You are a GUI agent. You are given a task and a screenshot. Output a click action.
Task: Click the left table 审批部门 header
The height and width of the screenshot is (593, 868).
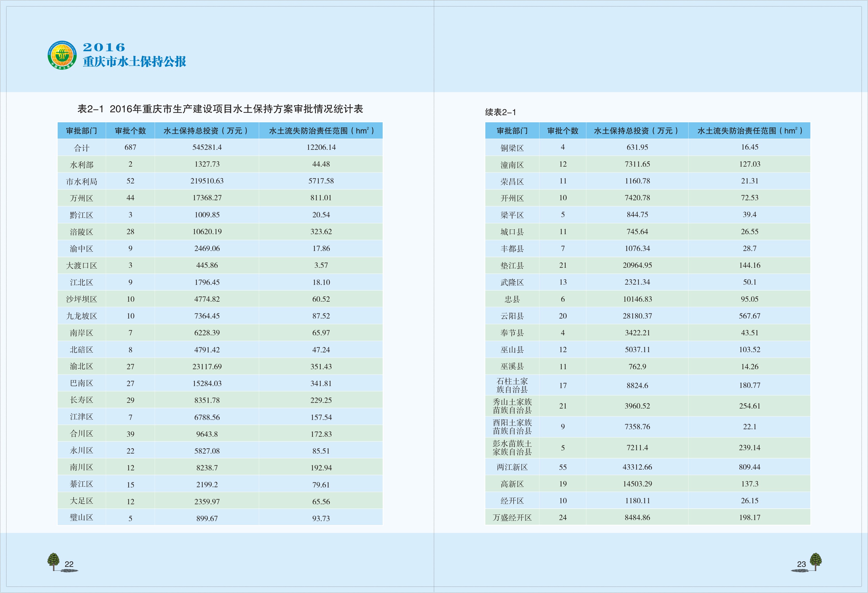(x=81, y=131)
